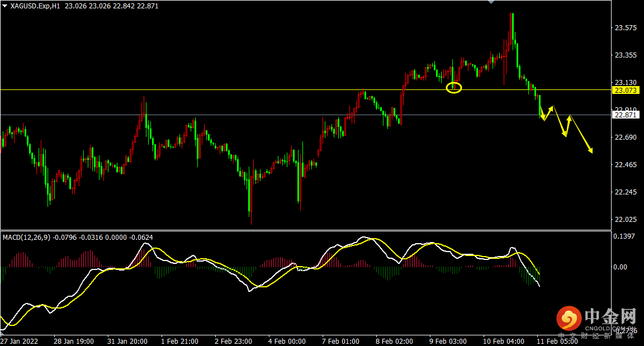
Task: Click the 31 Jan 20:00 time label
Action: (127, 342)
